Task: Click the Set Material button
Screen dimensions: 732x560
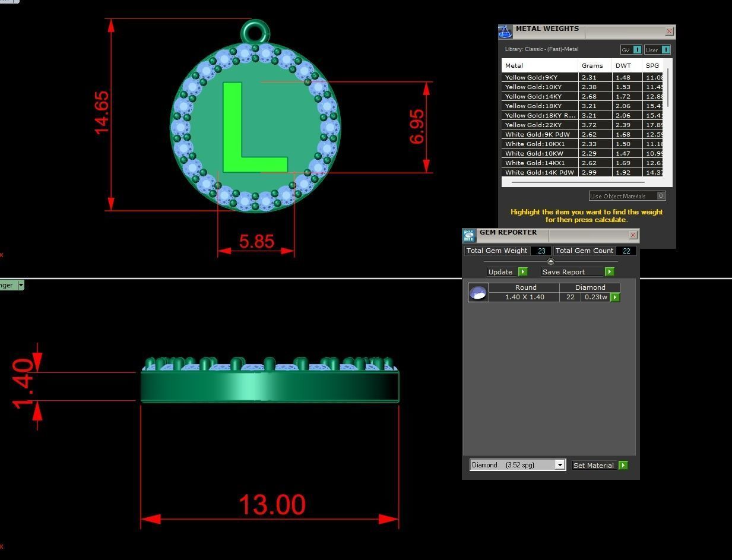Action: pos(594,466)
